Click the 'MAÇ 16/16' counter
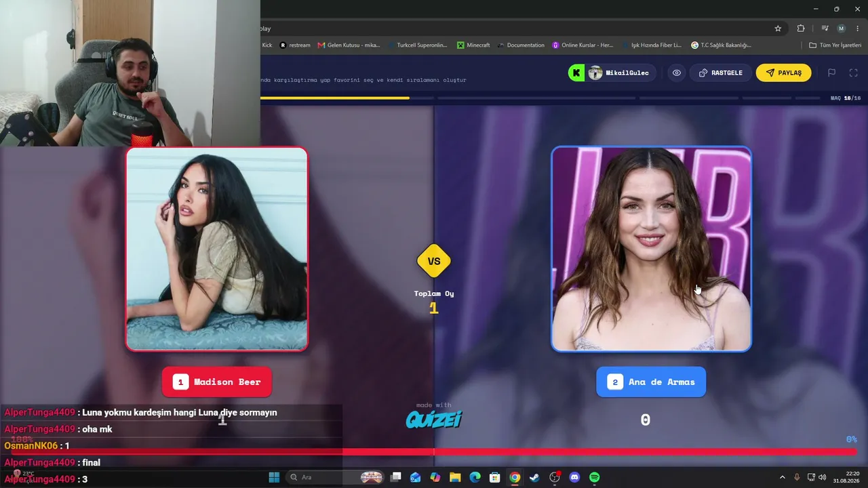 (x=846, y=98)
